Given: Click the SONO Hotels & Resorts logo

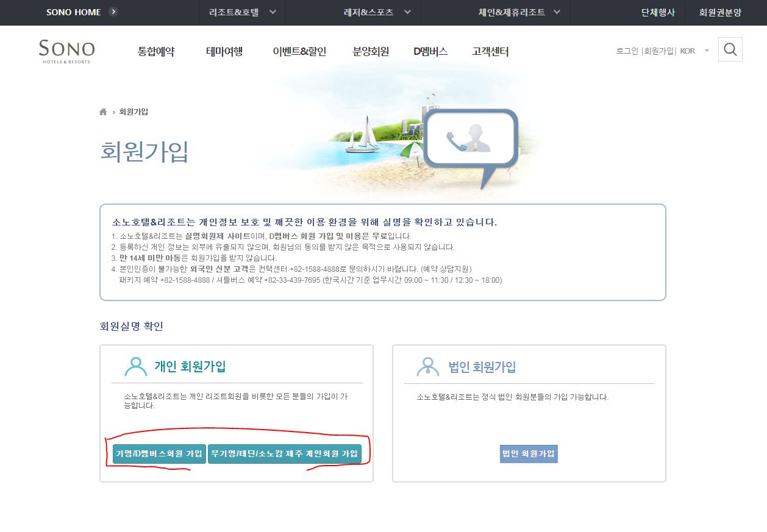Looking at the screenshot, I should 66,51.
